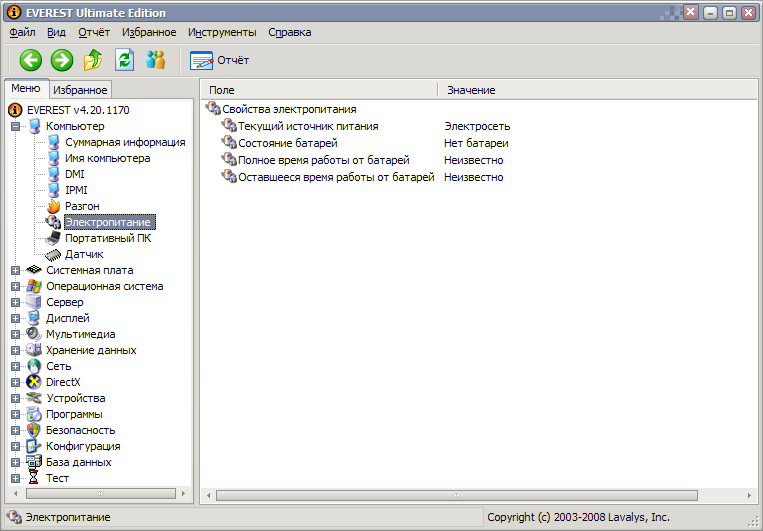The width and height of the screenshot is (763, 531).
Task: Click the Хранение данных storage icon
Action: [x=34, y=350]
